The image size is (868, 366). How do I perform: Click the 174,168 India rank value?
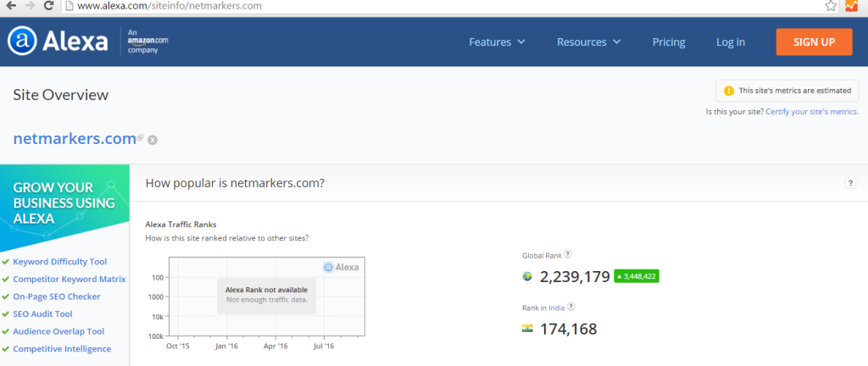tap(569, 330)
